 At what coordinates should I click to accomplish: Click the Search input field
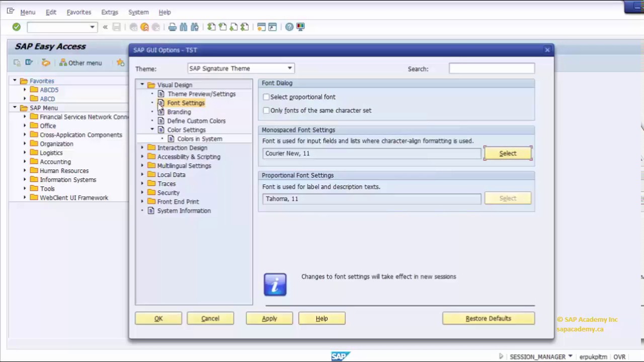coord(492,68)
